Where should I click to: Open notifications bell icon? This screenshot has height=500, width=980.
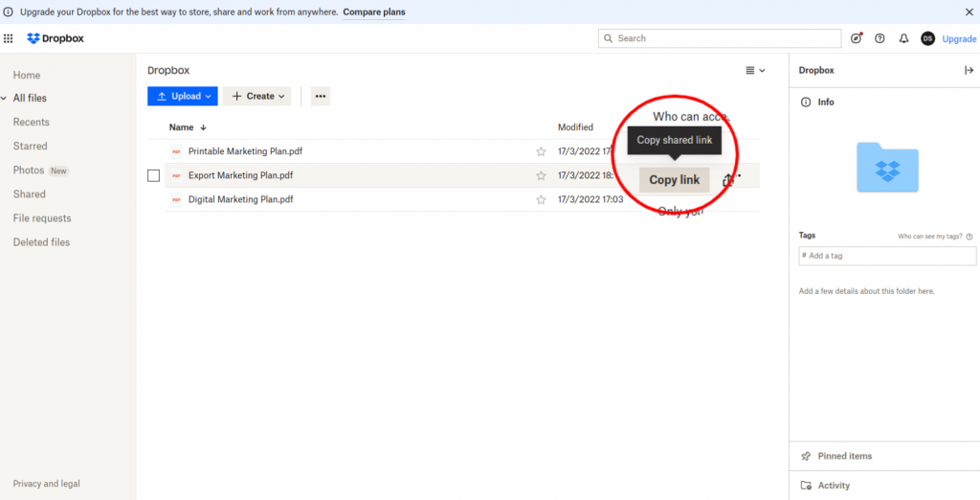click(x=903, y=38)
